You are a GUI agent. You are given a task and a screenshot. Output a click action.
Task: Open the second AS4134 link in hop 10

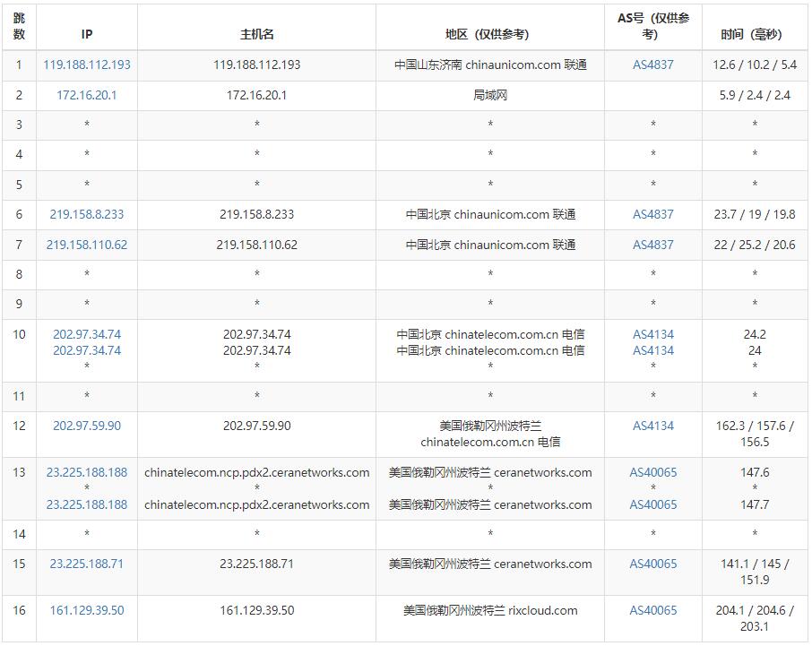(653, 350)
